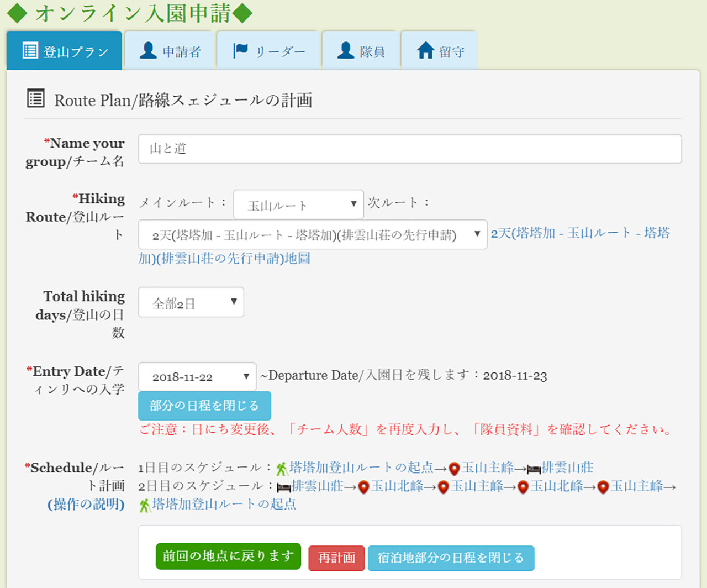This screenshot has width=707, height=588.
Task: Click the flag icon on リーダー tab
Action: pyautogui.click(x=240, y=51)
